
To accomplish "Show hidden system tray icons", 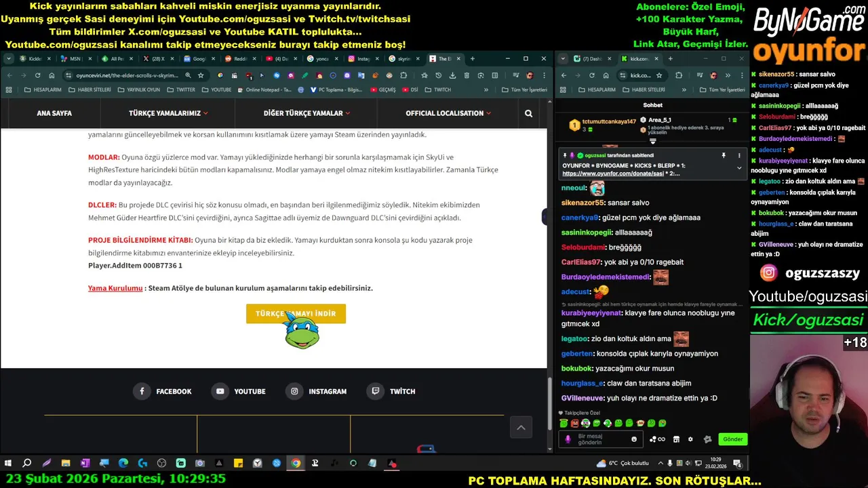I will pos(660,464).
